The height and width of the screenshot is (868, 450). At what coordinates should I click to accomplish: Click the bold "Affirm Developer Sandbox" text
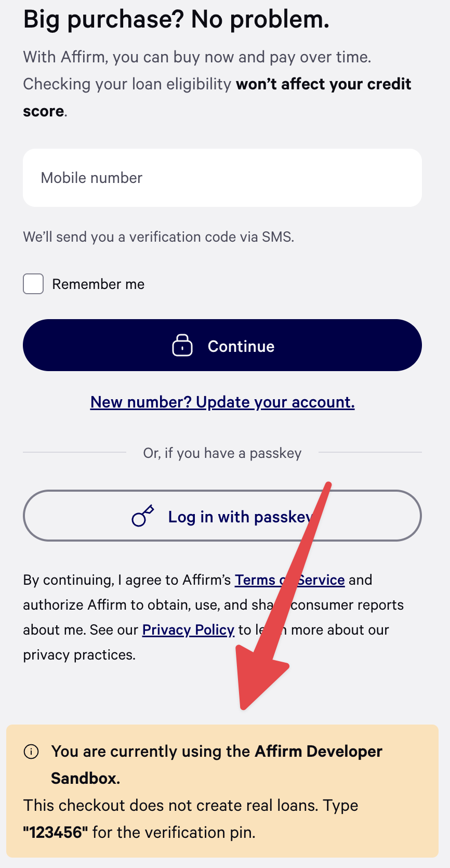(x=318, y=752)
